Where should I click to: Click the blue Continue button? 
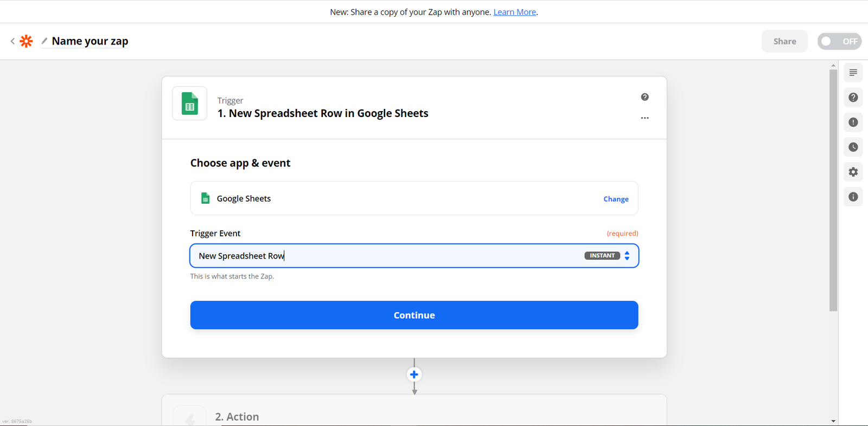(x=414, y=315)
